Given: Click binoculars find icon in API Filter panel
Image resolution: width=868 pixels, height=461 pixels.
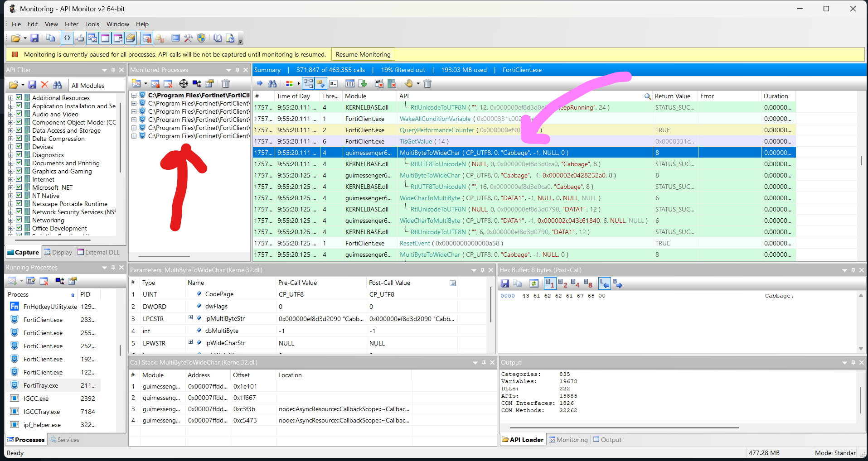Looking at the screenshot, I should pos(57,85).
